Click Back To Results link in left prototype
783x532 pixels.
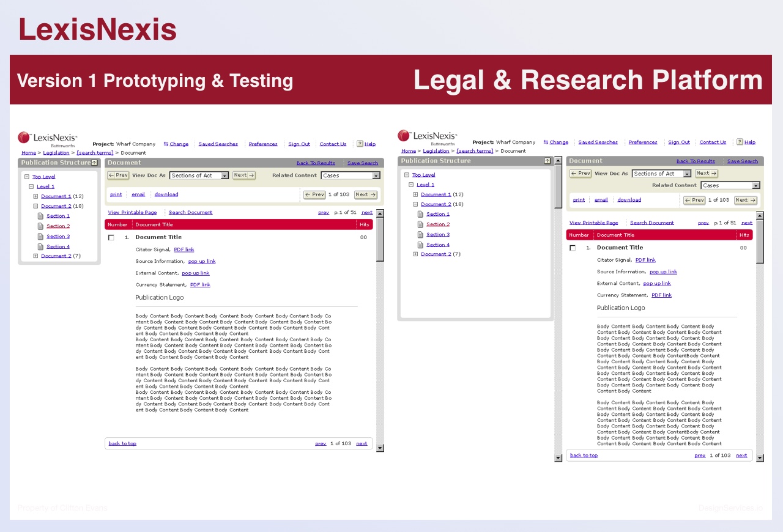pyautogui.click(x=316, y=163)
